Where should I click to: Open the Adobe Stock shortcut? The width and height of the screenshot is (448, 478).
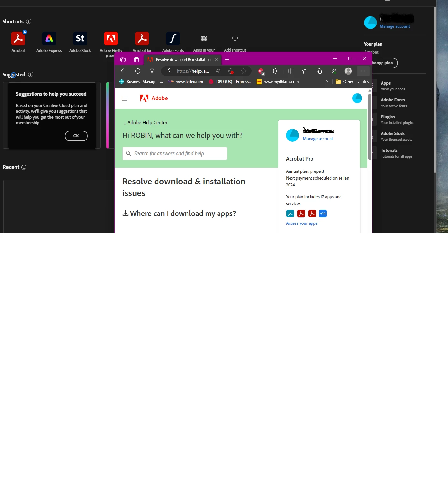tap(80, 38)
